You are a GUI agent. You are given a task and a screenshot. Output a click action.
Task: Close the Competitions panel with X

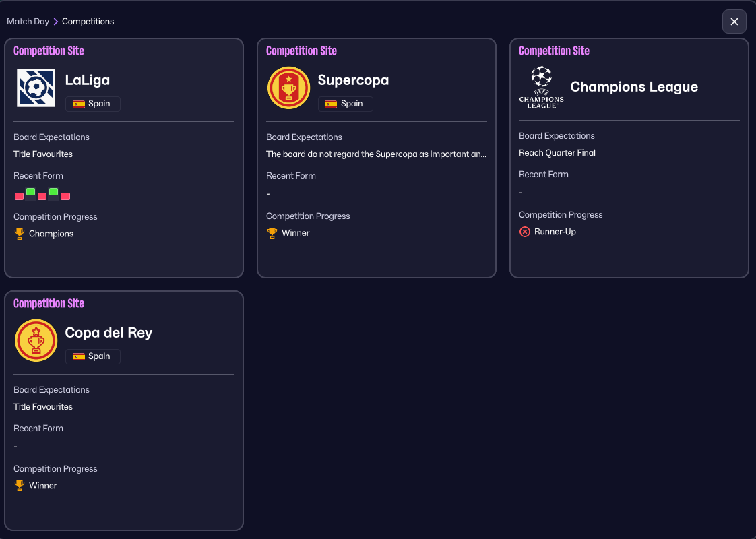pyautogui.click(x=734, y=22)
